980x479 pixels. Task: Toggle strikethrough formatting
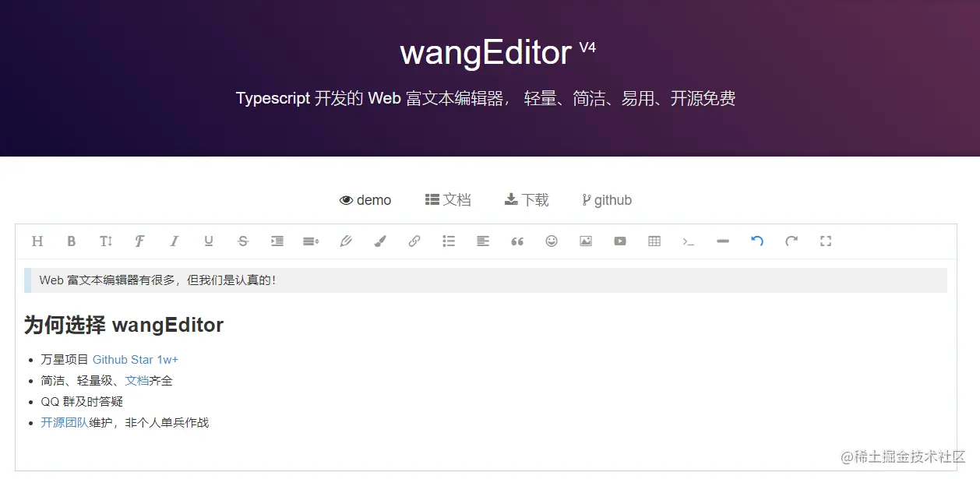pyautogui.click(x=243, y=241)
